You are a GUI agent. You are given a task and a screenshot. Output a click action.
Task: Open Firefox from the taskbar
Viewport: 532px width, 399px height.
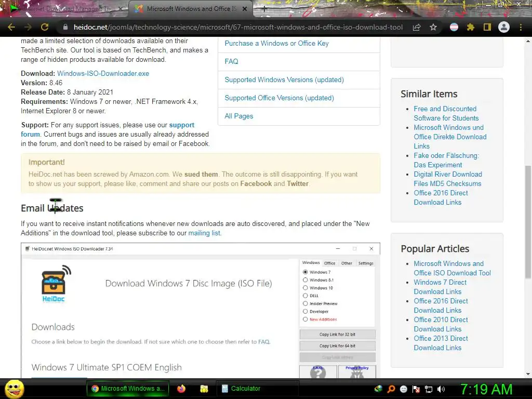[181, 389]
